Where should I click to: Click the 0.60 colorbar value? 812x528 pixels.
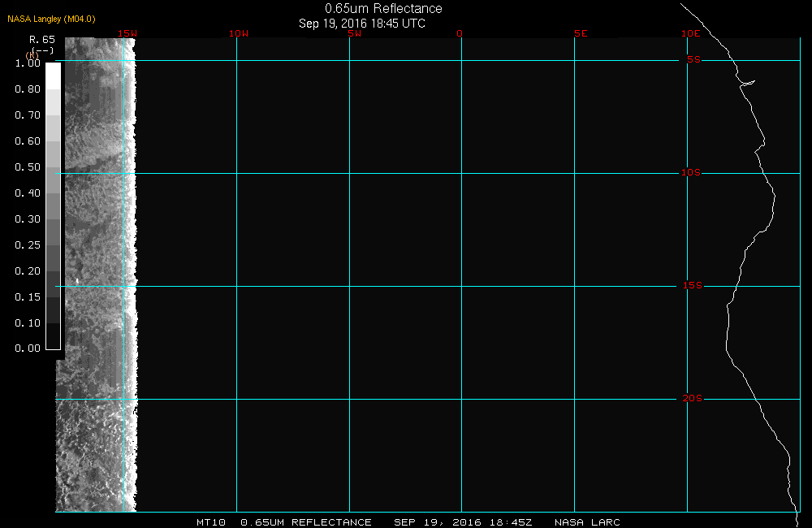tap(28, 141)
